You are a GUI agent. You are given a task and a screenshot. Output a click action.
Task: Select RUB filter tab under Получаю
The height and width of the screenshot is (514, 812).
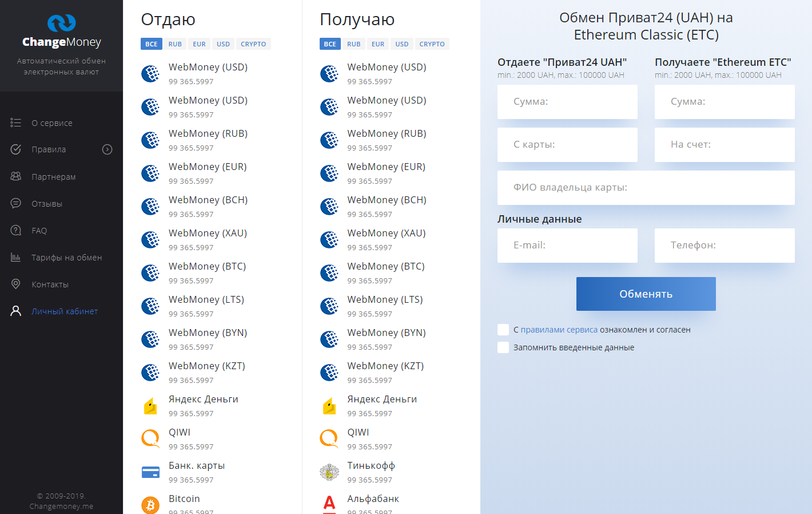coord(354,44)
